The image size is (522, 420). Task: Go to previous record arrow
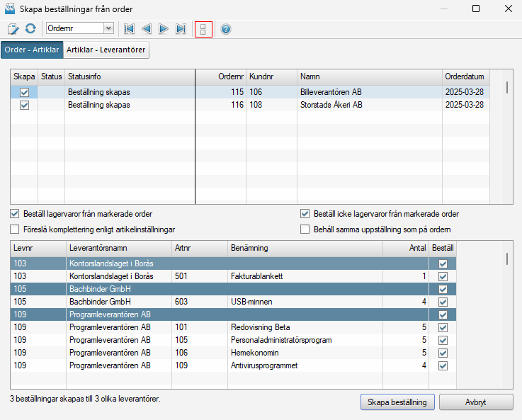tap(146, 29)
